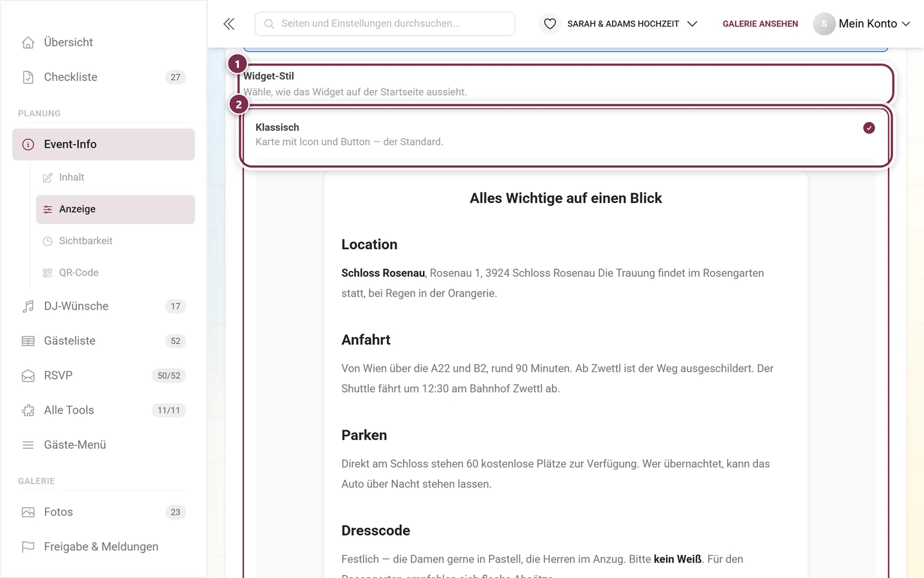Screen dimensions: 924x578
Task: Click the Anzeige sliders icon
Action: click(x=47, y=209)
